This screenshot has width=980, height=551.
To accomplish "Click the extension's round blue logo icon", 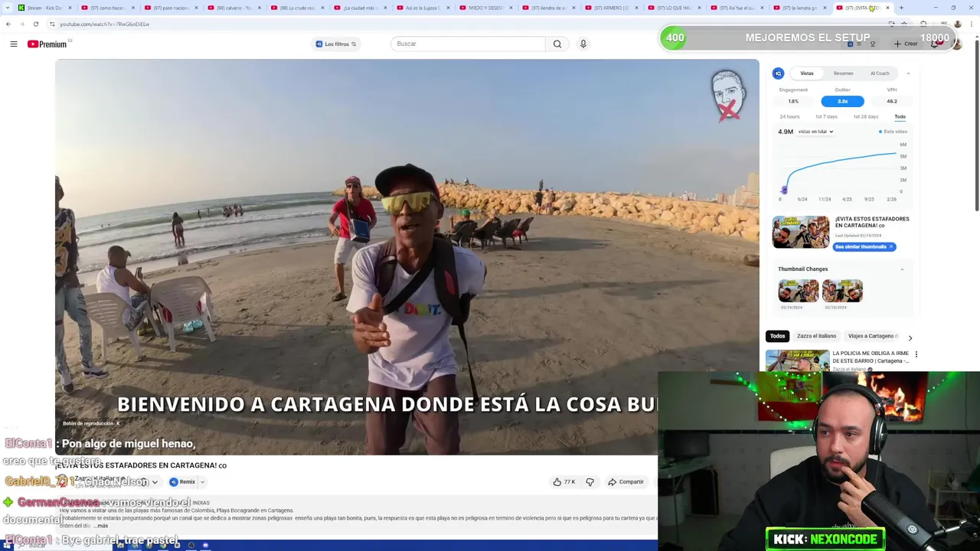I will pos(778,73).
